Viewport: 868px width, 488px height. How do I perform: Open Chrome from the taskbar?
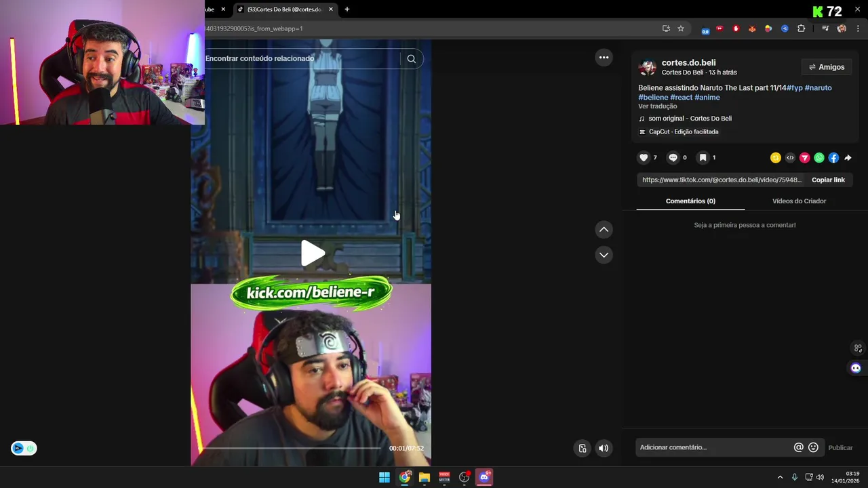click(x=405, y=477)
